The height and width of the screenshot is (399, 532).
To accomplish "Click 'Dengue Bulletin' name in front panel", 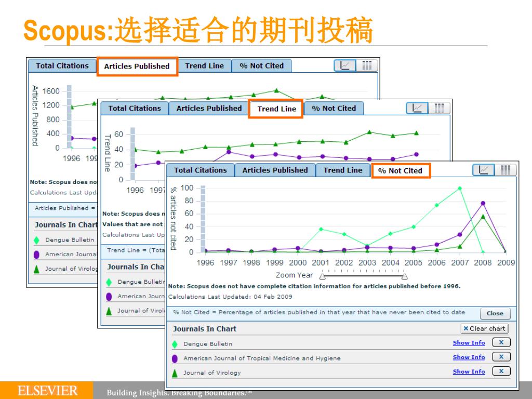I will point(208,344).
